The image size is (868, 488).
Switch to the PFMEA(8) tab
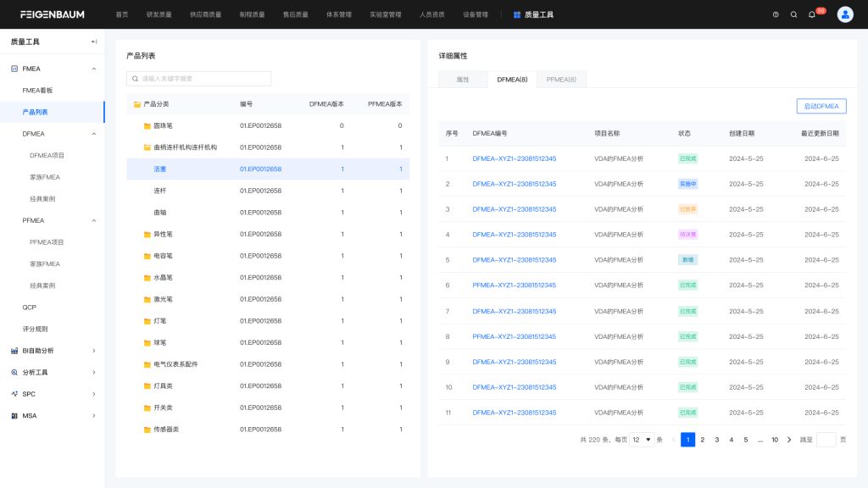[x=561, y=80]
